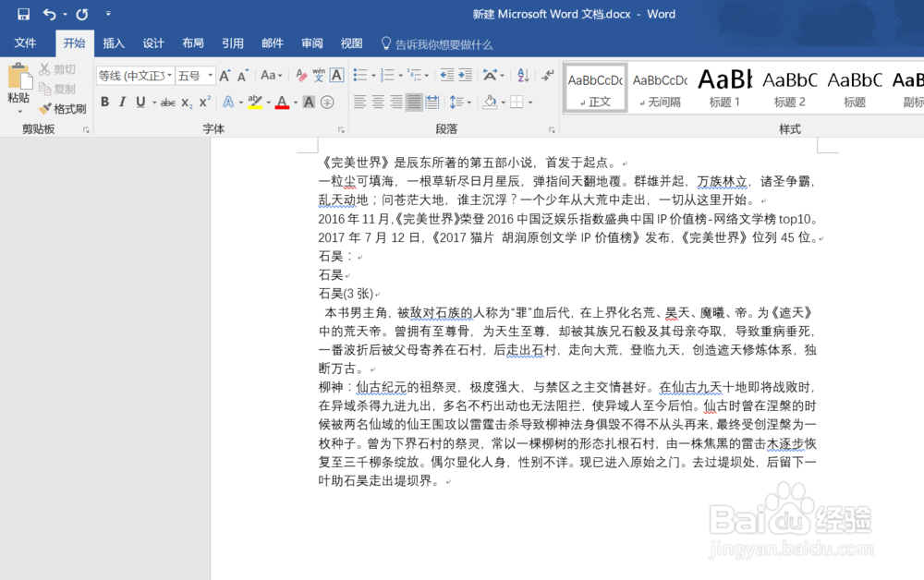Open the Change Case Aa dropdown
The image size is (924, 580).
[x=271, y=76]
